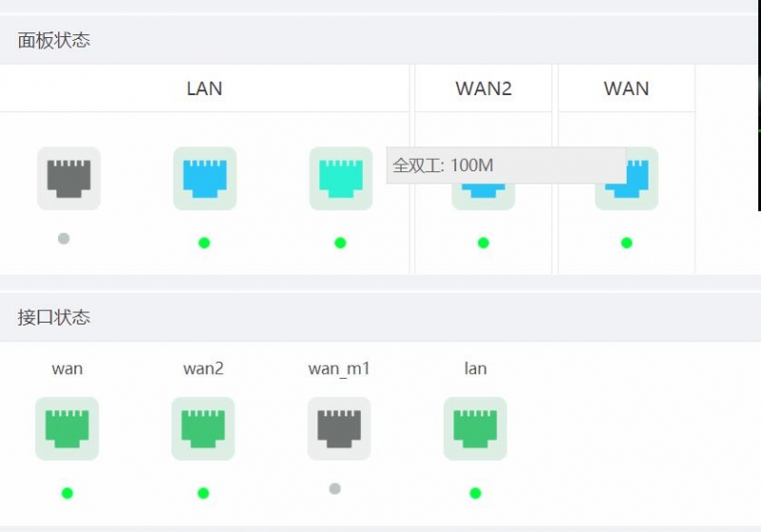Click the LAN column header
The image size is (761, 532).
[205, 89]
